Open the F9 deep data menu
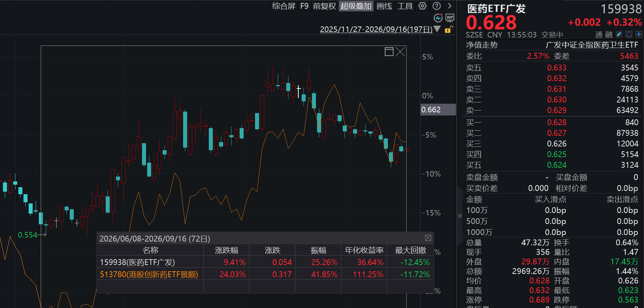Image resolution: width=644 pixels, height=308 pixels. tap(304, 6)
